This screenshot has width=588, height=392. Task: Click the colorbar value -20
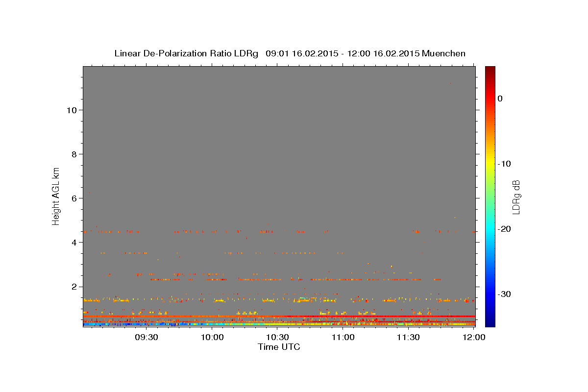tap(505, 229)
